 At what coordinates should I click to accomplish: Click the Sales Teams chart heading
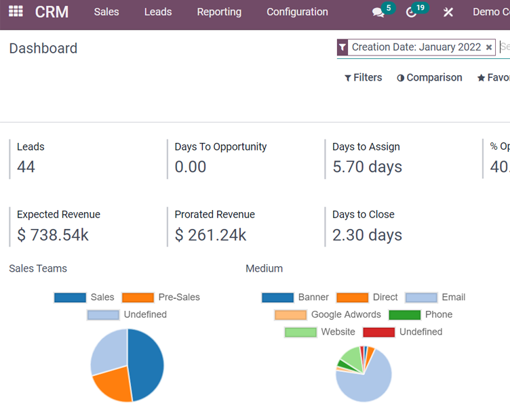tap(38, 269)
